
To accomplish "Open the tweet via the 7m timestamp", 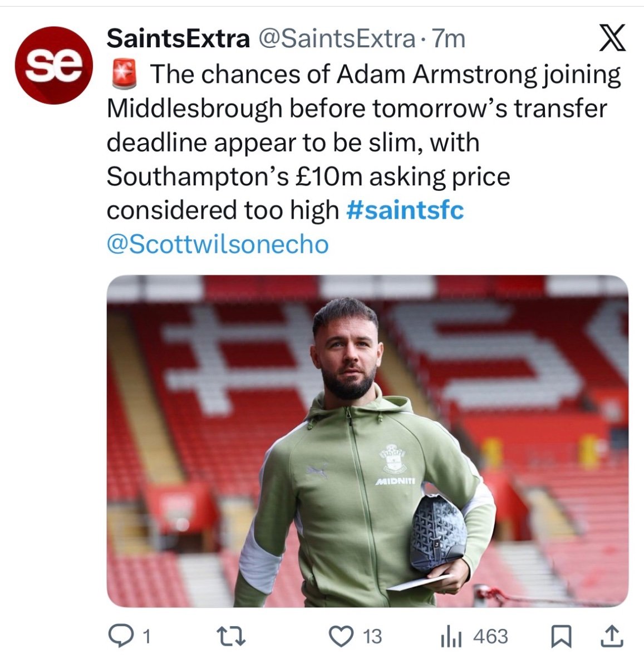I will pos(449,39).
